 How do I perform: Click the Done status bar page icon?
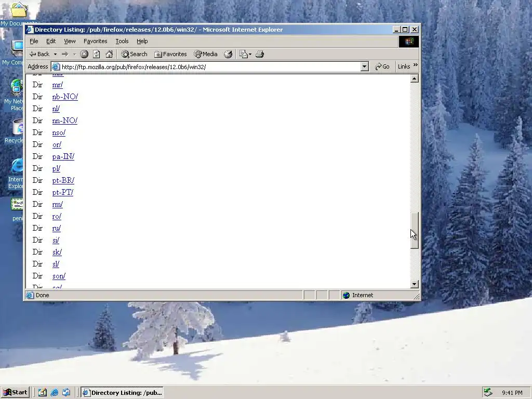click(30, 295)
